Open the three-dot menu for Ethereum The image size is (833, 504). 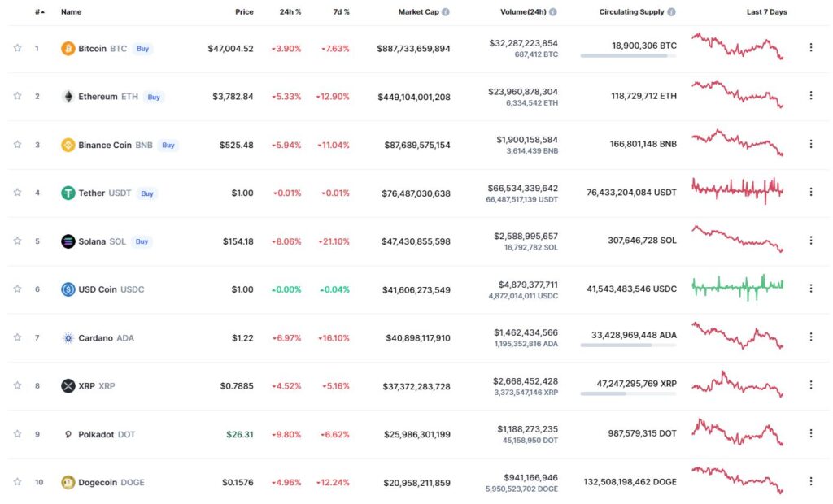(811, 96)
